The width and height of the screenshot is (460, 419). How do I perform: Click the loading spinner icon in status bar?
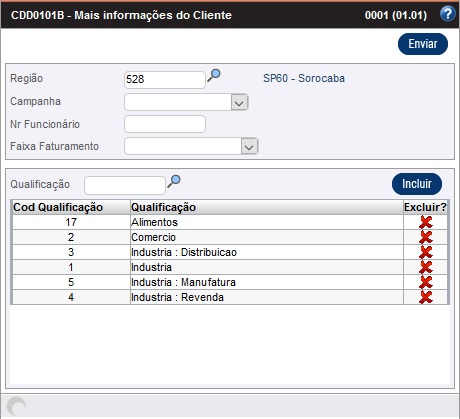[x=16, y=406]
